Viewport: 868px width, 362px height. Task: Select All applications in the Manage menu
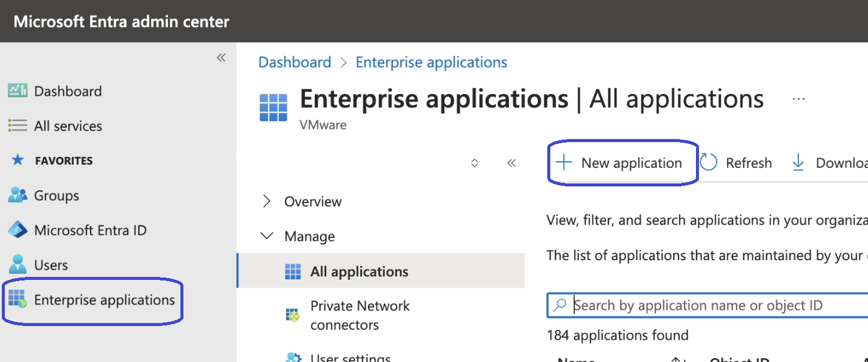pos(381,271)
